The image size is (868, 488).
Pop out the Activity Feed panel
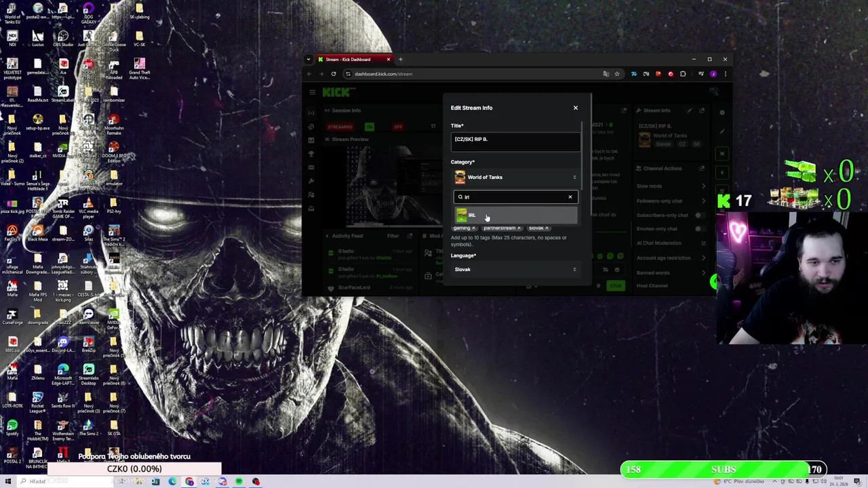410,236
